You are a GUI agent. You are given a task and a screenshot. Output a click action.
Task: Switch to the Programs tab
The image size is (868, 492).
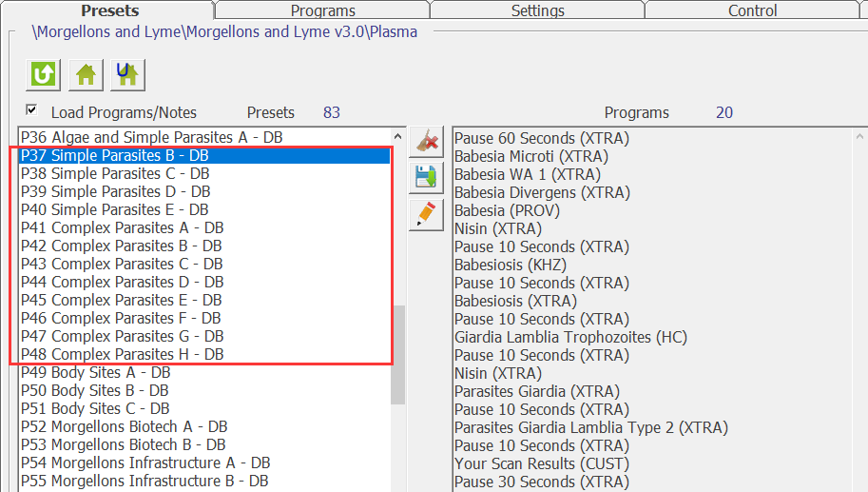pos(322,10)
